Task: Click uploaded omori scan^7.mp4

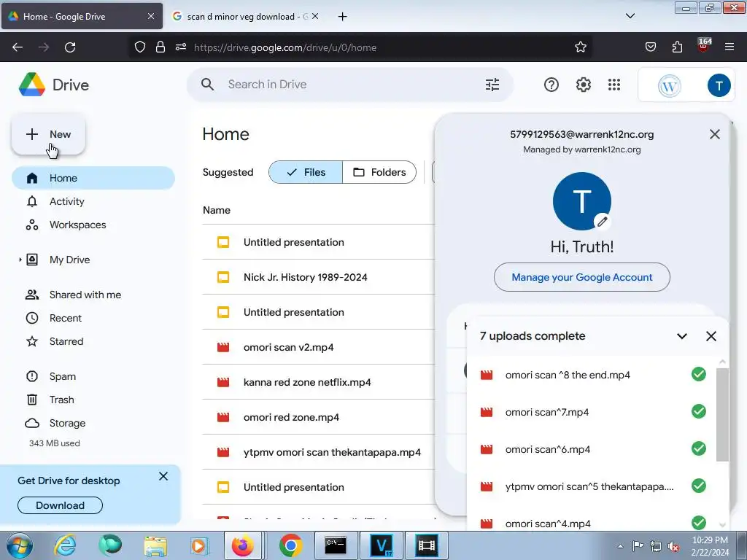Action: coord(592,413)
